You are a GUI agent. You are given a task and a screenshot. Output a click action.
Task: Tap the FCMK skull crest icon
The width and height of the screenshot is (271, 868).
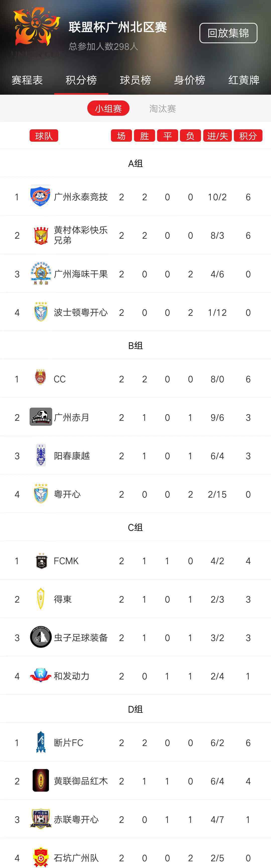click(41, 560)
